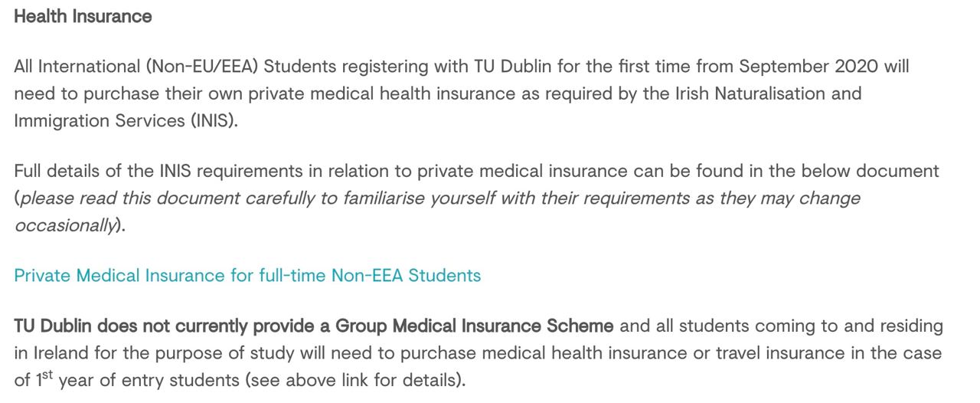Click 'Immigration Services' text
This screenshot has height=403, width=980.
click(x=100, y=121)
